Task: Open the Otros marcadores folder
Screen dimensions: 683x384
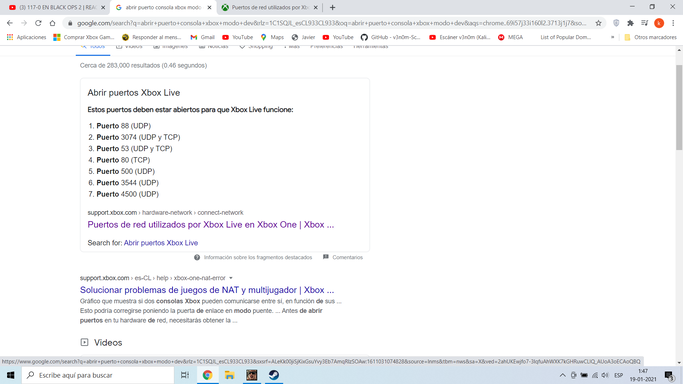Action: click(x=650, y=37)
